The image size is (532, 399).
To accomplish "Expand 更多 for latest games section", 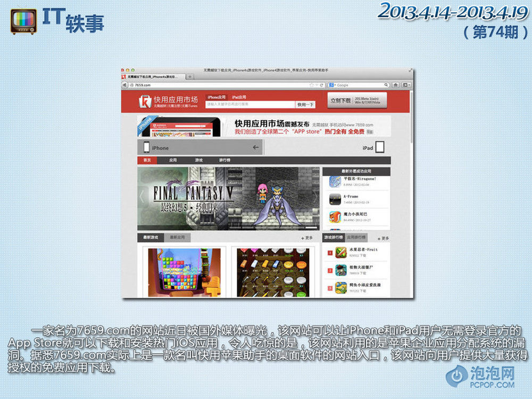I will point(307,238).
